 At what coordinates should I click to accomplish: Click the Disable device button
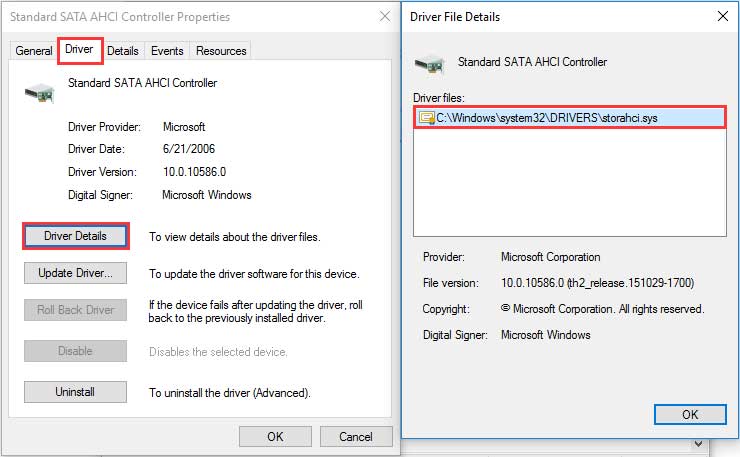[76, 351]
